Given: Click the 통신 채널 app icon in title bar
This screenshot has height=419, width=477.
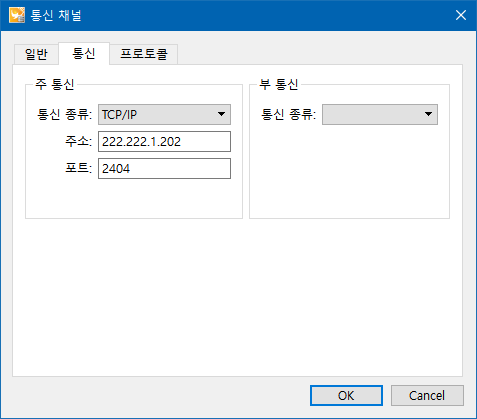Looking at the screenshot, I should click(17, 15).
